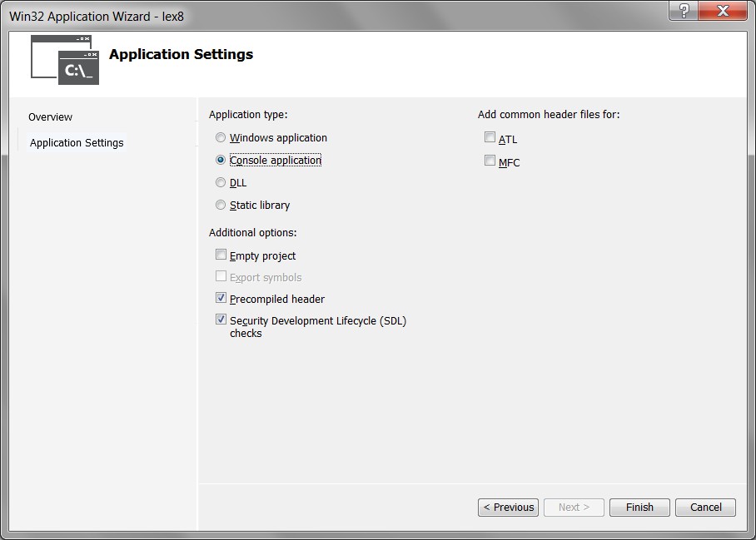The image size is (756, 540).
Task: Choose Console application as the type
Action: (221, 160)
